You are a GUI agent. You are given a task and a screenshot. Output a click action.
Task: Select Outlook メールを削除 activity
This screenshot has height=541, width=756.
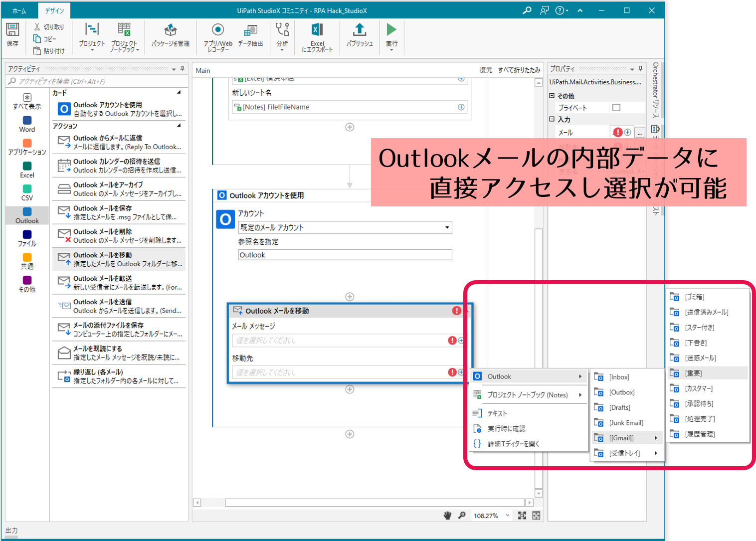(x=119, y=236)
